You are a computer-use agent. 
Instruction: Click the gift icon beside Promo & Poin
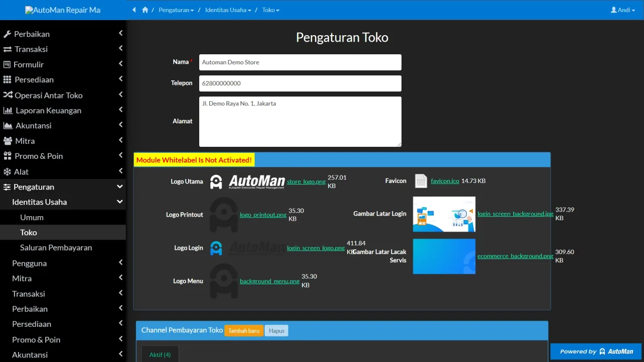point(7,156)
